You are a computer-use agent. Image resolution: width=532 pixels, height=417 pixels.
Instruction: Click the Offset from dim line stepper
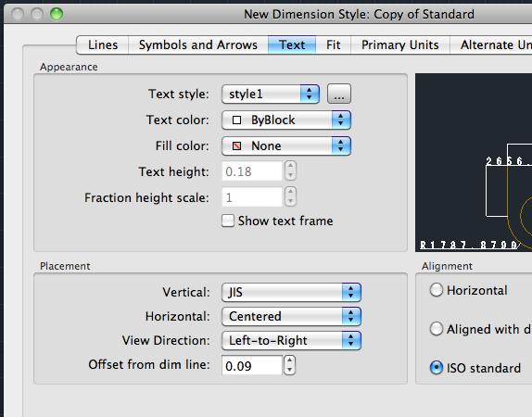290,365
